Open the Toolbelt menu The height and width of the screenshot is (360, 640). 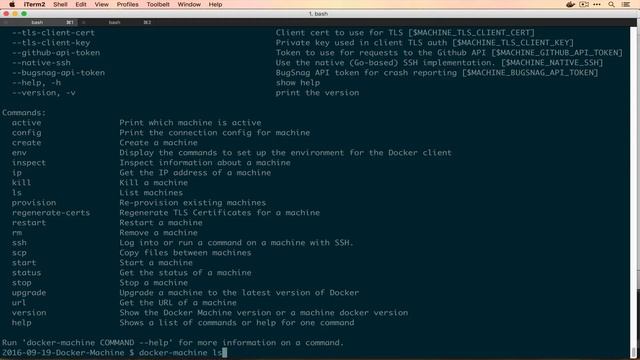click(x=158, y=4)
